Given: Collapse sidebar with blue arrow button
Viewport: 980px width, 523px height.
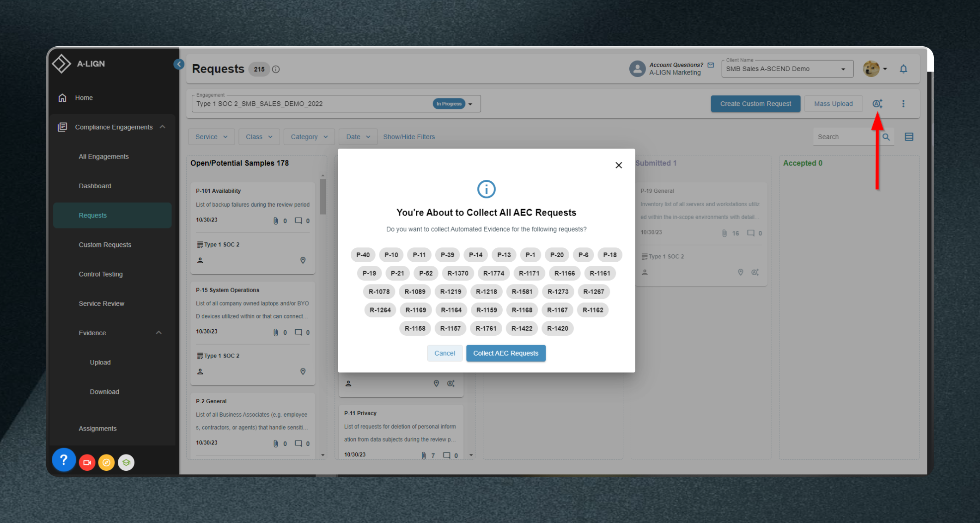Looking at the screenshot, I should click(x=179, y=64).
